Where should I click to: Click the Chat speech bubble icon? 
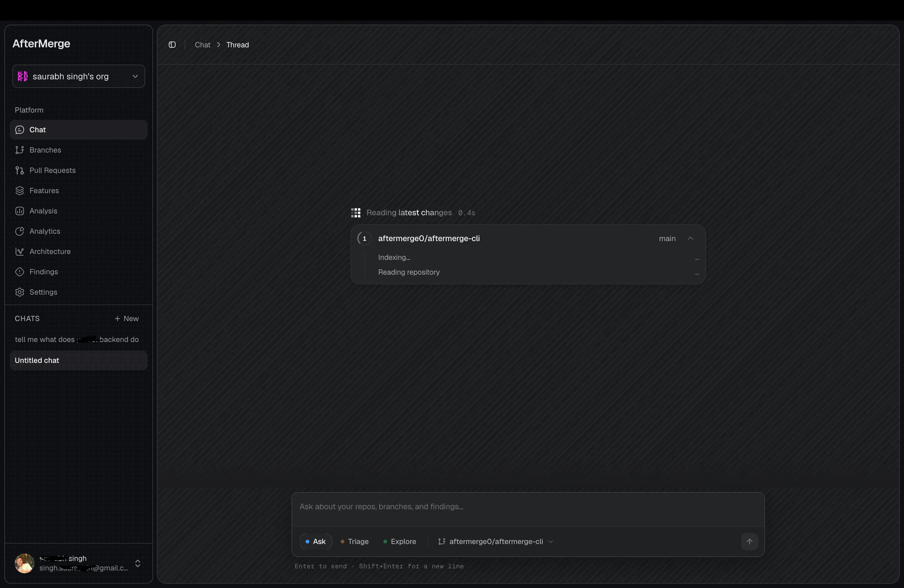(x=20, y=130)
